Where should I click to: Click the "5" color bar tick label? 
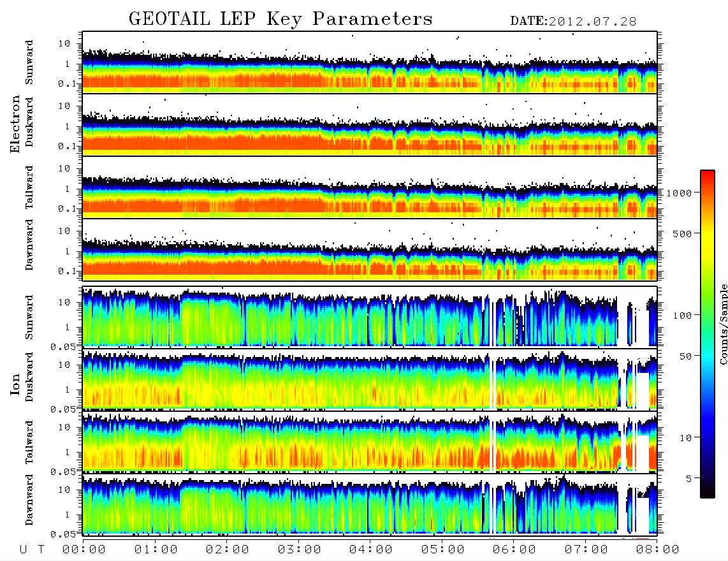689,479
